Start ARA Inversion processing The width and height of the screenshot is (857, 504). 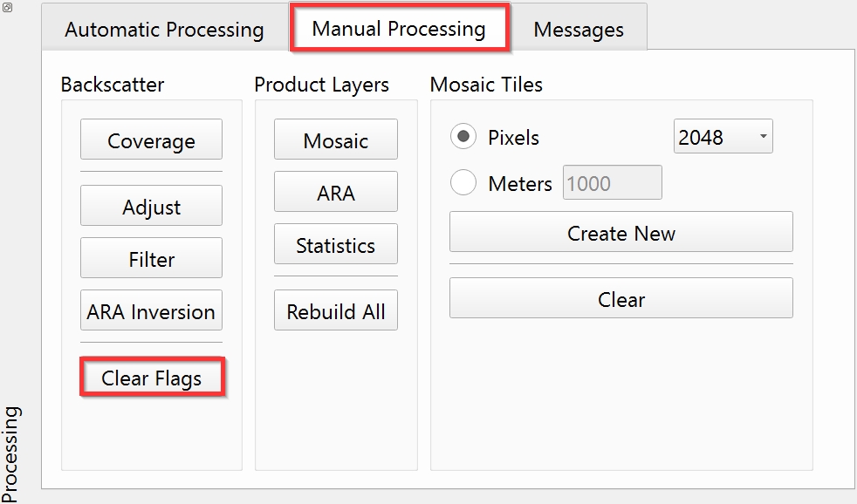tap(151, 311)
